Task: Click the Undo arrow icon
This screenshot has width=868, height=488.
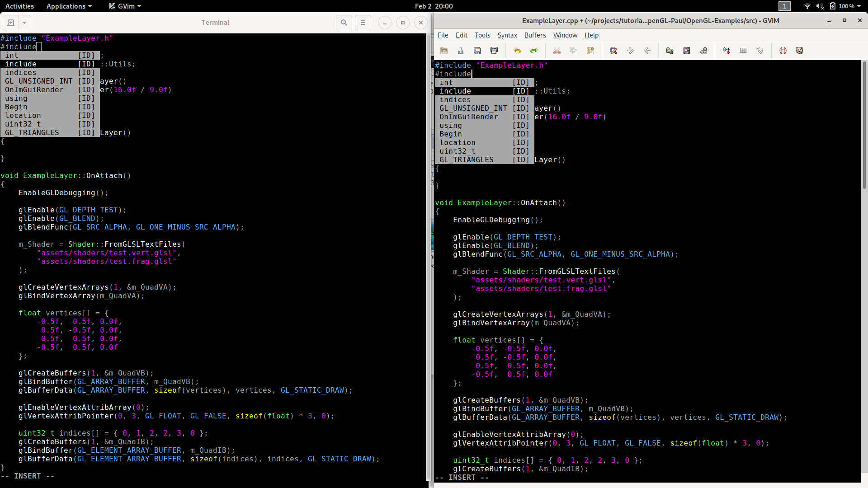Action: tap(517, 51)
